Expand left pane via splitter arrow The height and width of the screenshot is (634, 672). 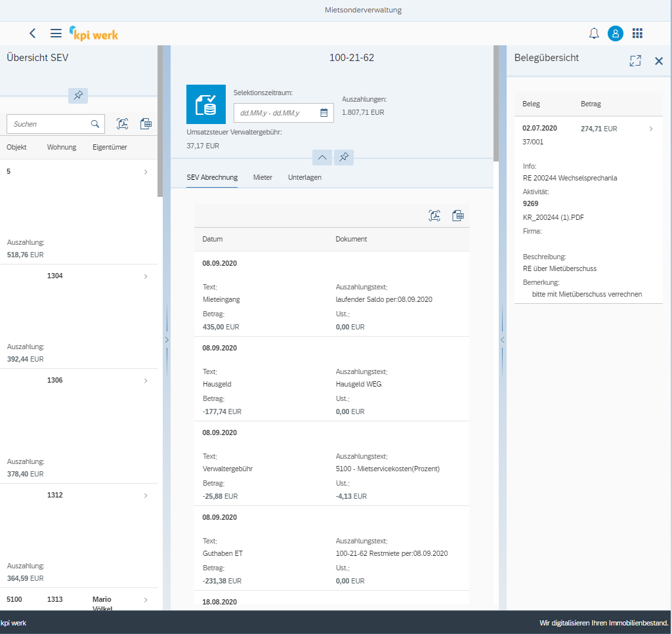pos(167,340)
